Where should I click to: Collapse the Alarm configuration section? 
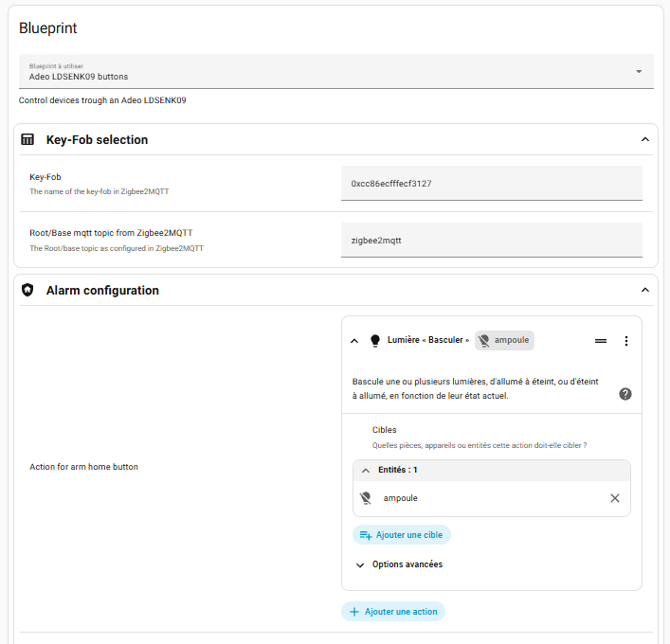[x=645, y=290]
